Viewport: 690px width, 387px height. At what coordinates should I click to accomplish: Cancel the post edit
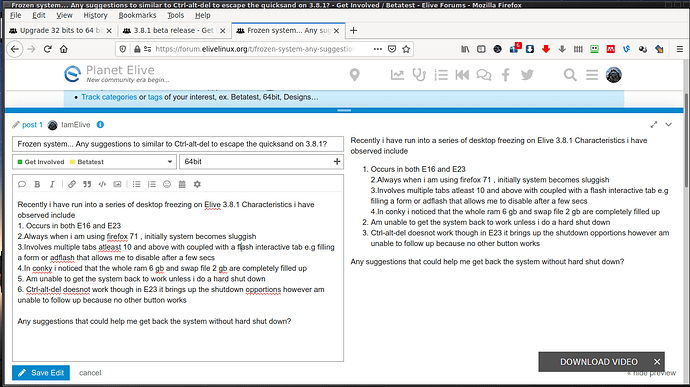coord(90,372)
